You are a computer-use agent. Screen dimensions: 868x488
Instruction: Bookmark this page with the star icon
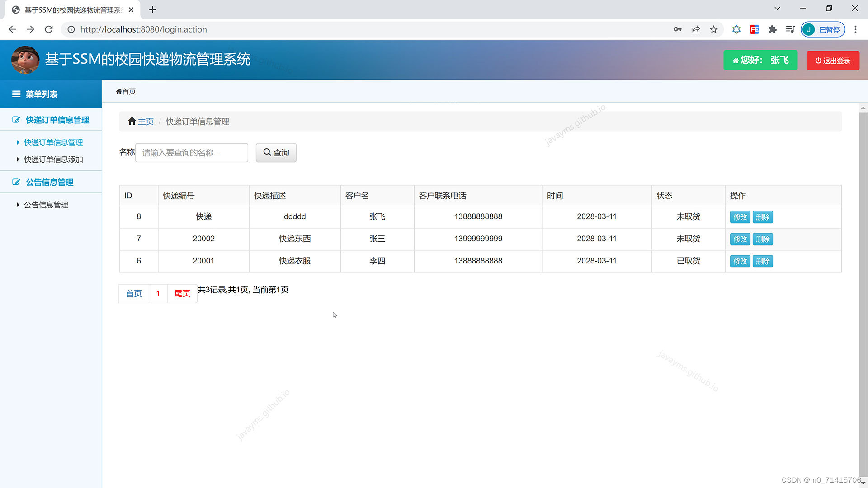[x=713, y=29]
